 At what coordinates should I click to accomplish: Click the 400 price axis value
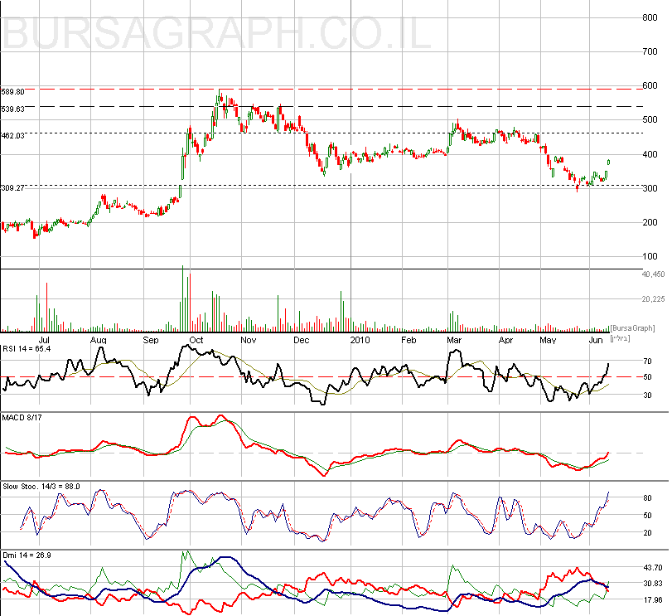pos(650,154)
